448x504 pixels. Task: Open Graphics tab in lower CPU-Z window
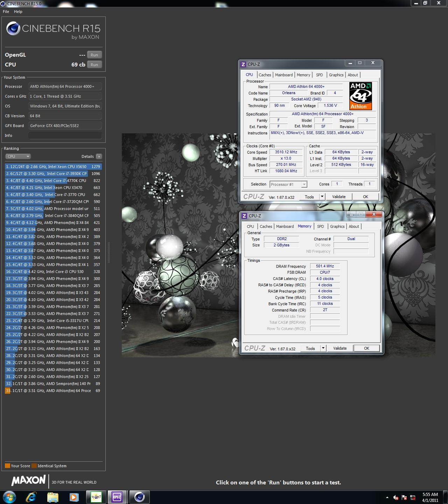pyautogui.click(x=337, y=226)
